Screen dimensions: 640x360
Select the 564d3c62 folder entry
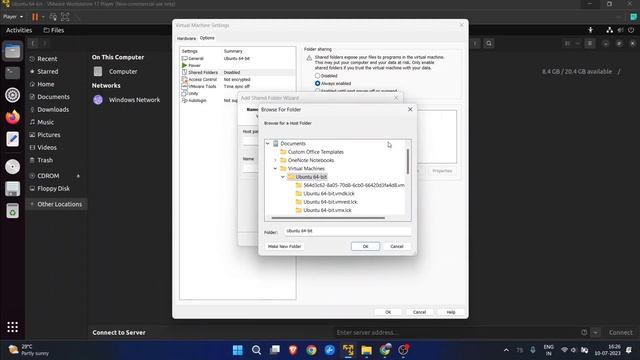(x=353, y=185)
